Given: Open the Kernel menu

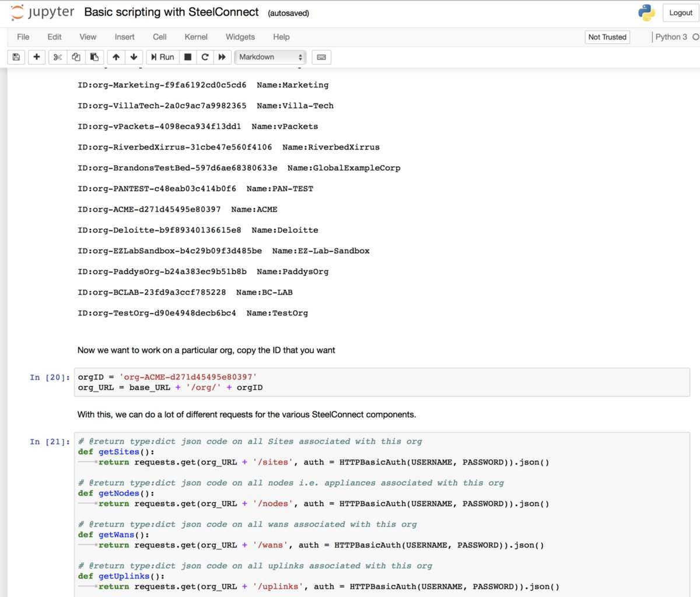Looking at the screenshot, I should (x=196, y=37).
